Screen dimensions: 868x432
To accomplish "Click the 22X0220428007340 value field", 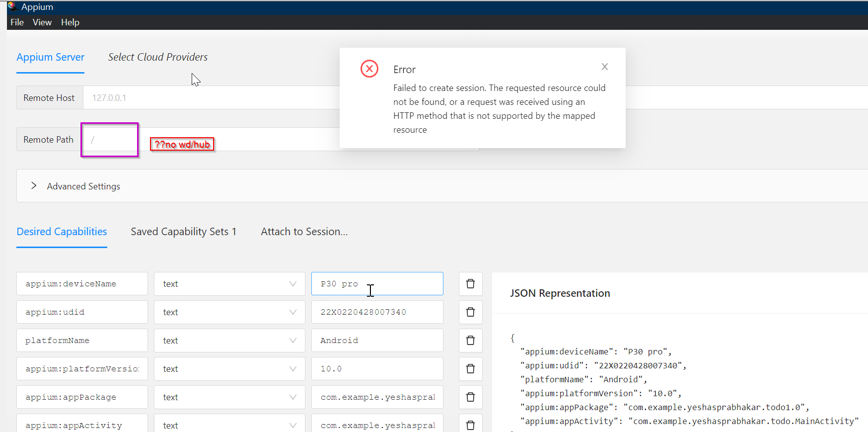I will 377,312.
